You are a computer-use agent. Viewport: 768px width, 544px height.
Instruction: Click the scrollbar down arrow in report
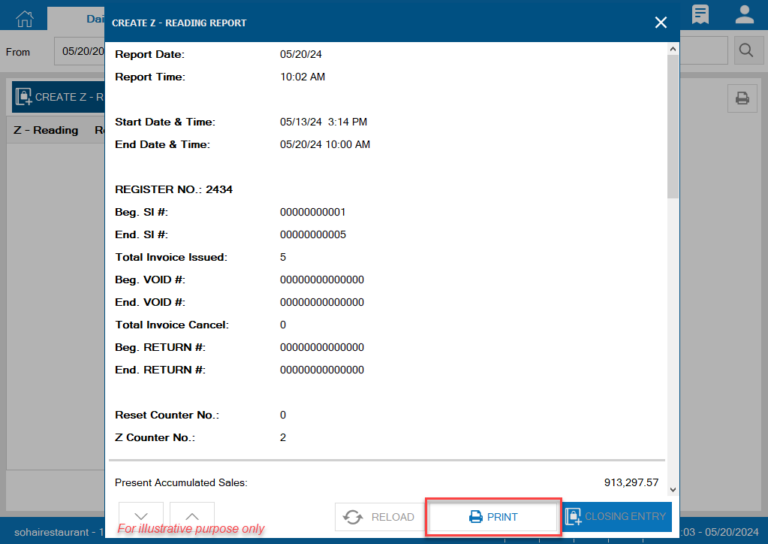click(672, 489)
